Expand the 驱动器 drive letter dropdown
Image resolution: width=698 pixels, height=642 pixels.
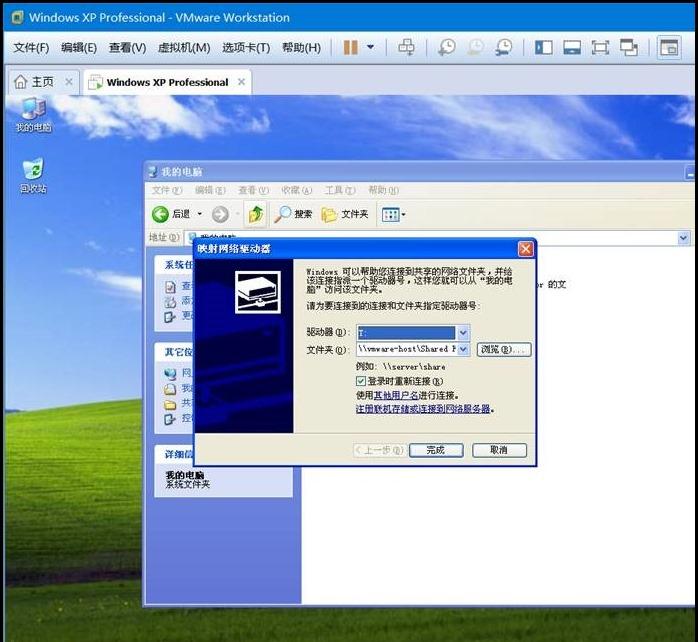click(463, 332)
